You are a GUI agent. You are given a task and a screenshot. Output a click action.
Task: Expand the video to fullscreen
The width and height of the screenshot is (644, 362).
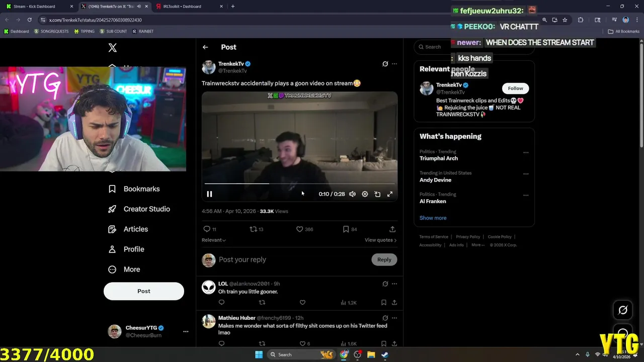pyautogui.click(x=389, y=194)
